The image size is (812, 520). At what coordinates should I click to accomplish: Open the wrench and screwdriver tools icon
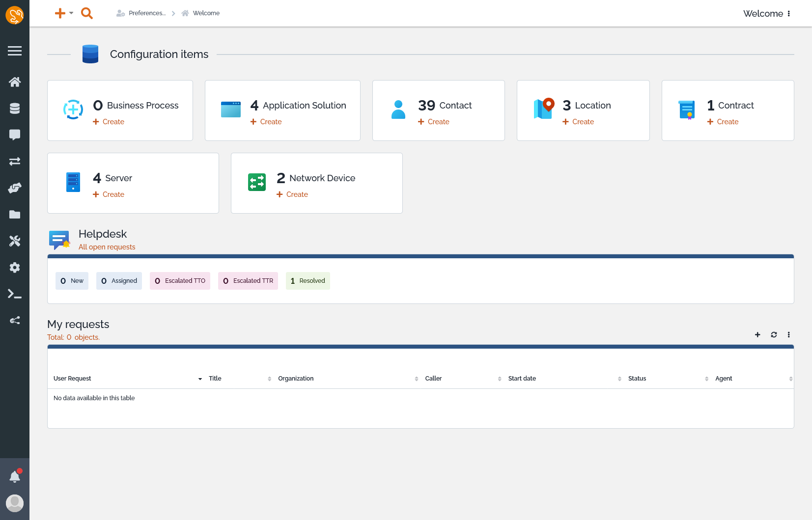tap(15, 241)
